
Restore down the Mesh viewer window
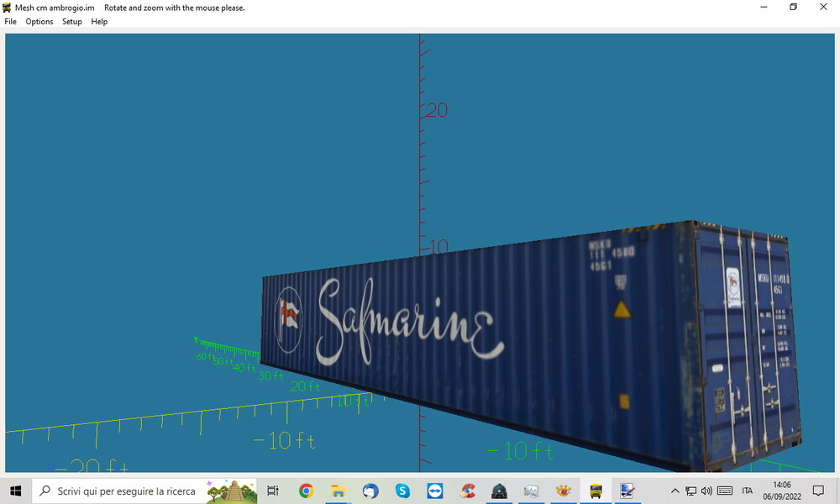tap(794, 7)
